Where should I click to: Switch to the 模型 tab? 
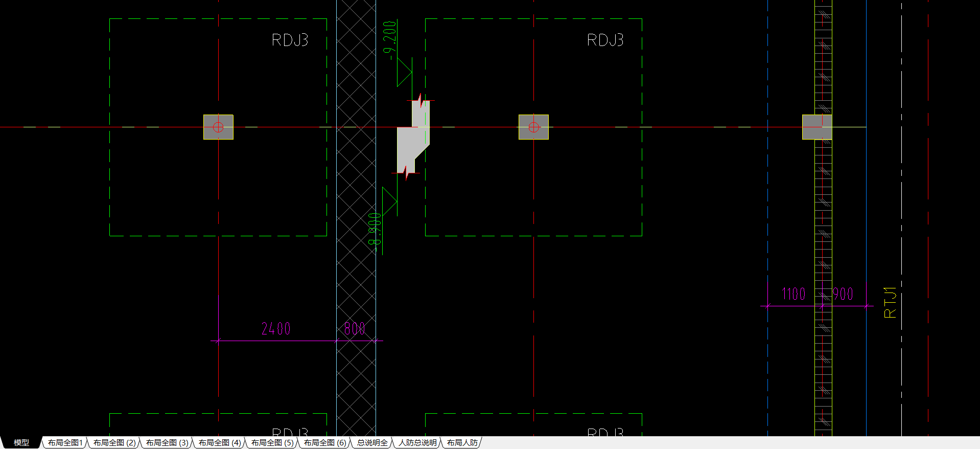coord(21,443)
